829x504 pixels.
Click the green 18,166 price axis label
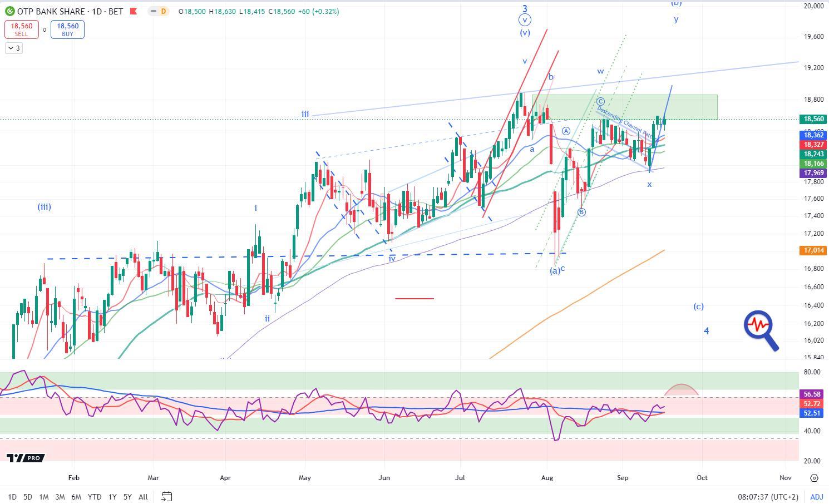813,164
